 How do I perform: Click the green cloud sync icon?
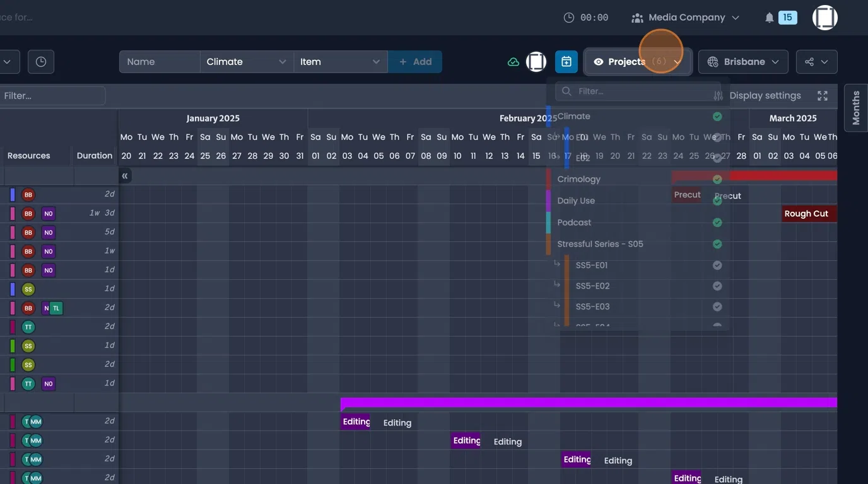click(513, 62)
